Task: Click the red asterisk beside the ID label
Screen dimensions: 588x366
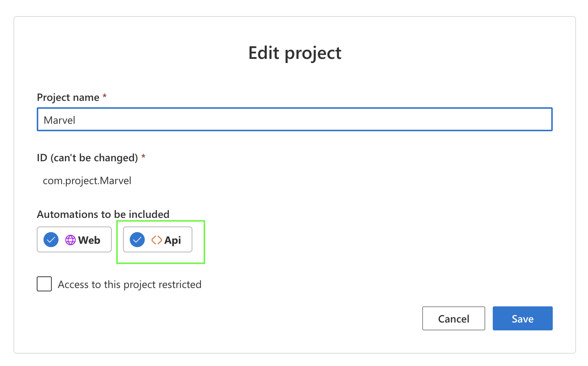Action: pyautogui.click(x=143, y=157)
